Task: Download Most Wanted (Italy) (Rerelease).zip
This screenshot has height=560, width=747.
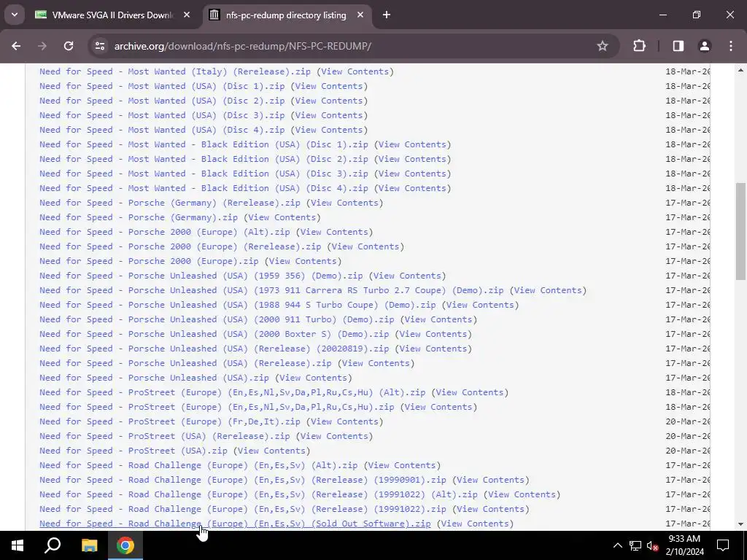Action: point(175,71)
